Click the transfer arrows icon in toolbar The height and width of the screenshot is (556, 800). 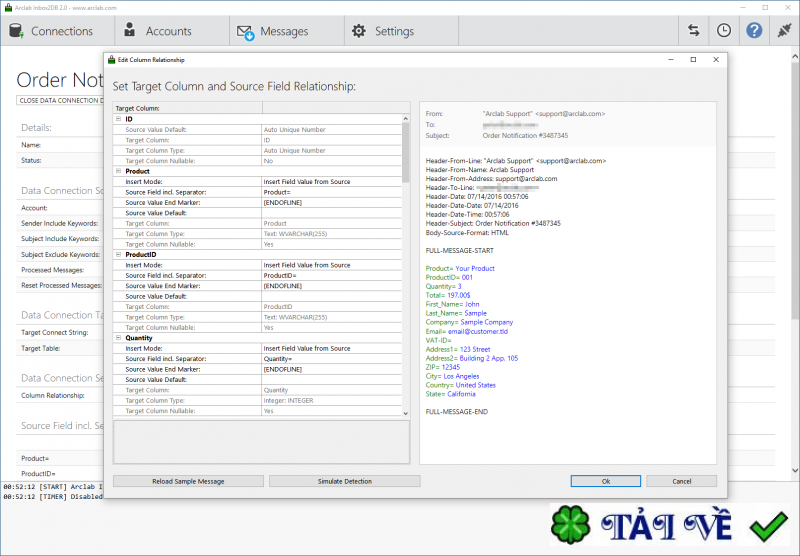pos(693,31)
